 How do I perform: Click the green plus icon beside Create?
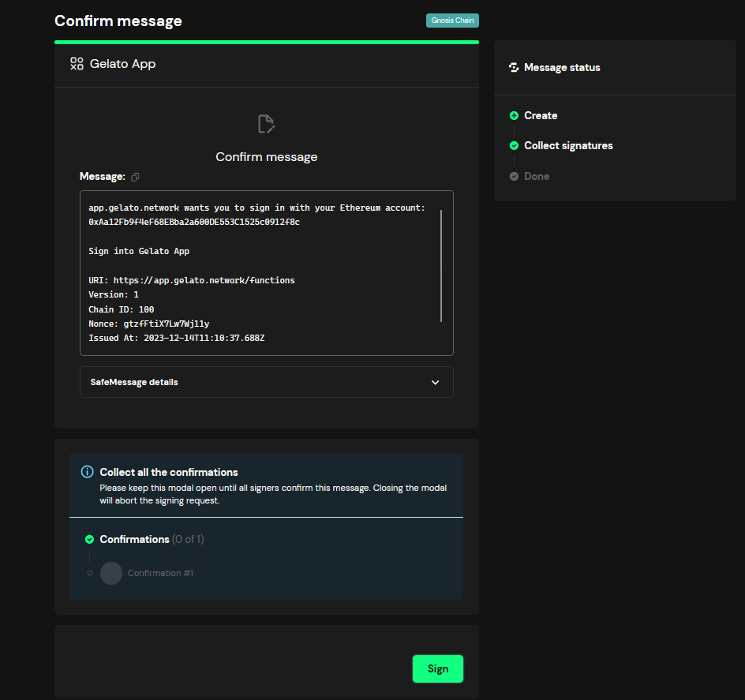click(514, 115)
